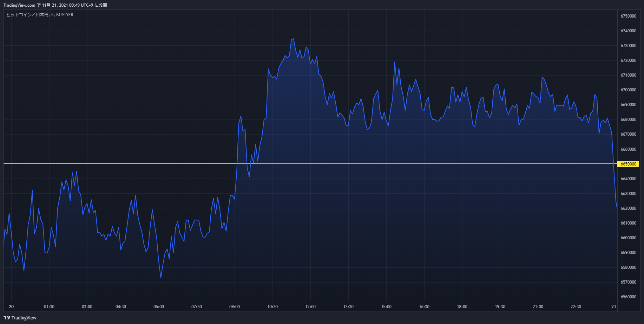Click the TradingView logo icon

[x=7, y=318]
